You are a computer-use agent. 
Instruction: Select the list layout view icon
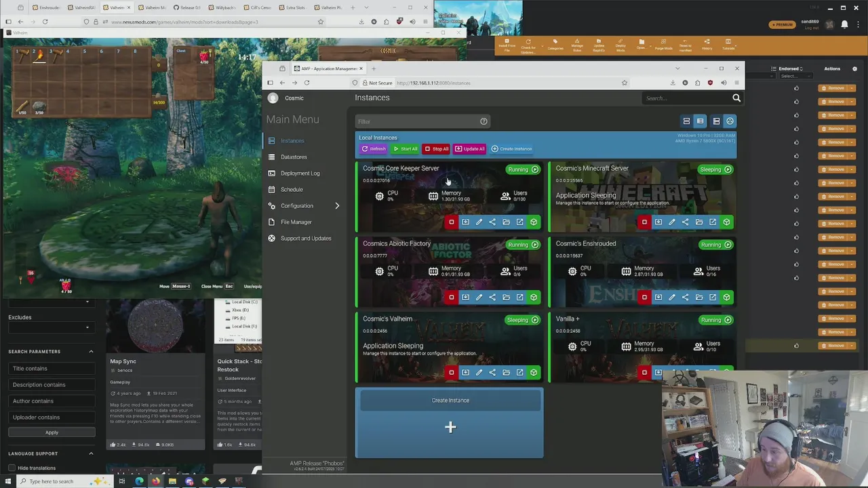point(700,121)
